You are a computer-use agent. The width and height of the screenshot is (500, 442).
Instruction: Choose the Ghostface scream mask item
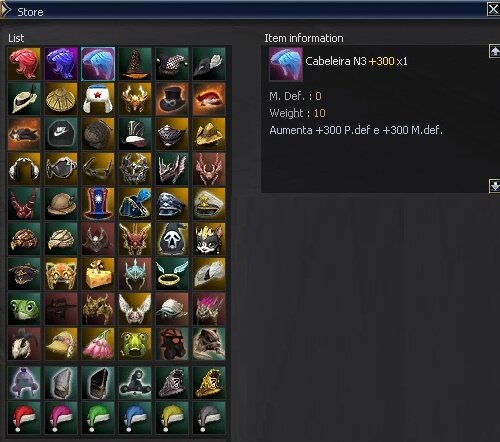172,239
